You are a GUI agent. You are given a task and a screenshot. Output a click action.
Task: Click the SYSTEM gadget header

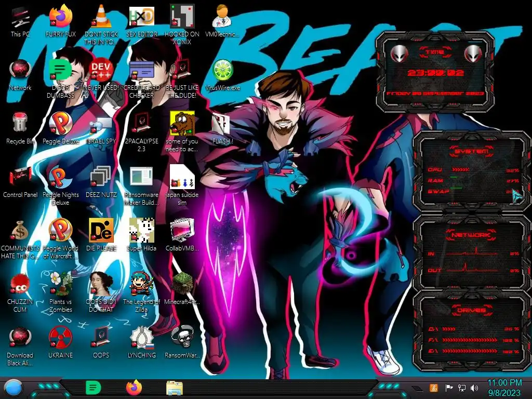471,151
